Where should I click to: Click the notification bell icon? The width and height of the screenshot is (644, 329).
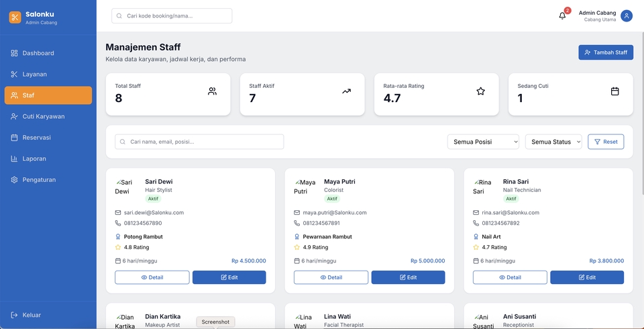(562, 16)
